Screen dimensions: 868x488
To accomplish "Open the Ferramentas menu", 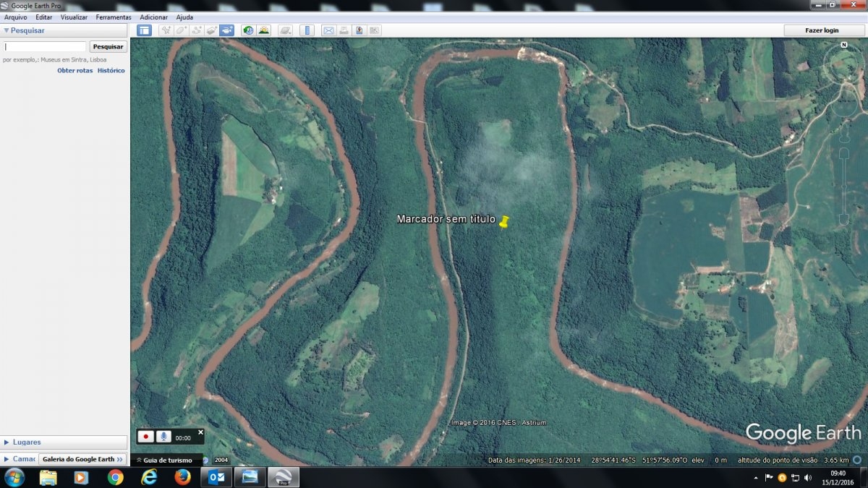I will point(114,17).
